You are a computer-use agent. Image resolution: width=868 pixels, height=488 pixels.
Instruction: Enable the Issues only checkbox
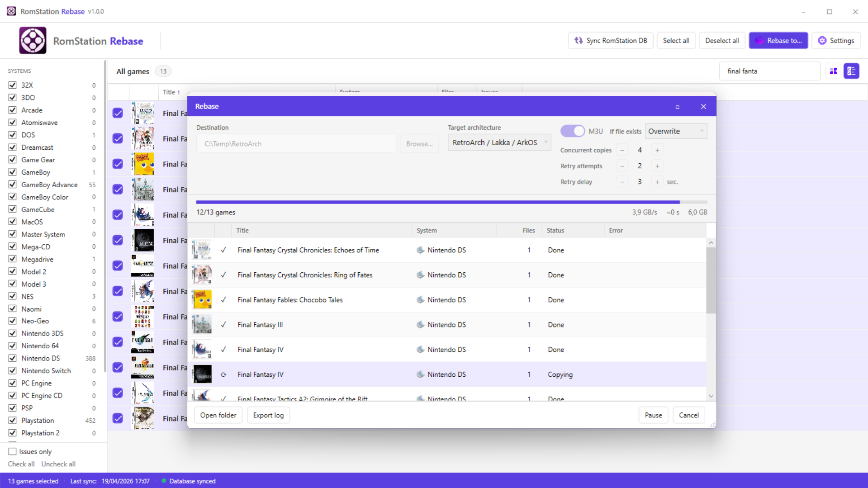[13, 451]
